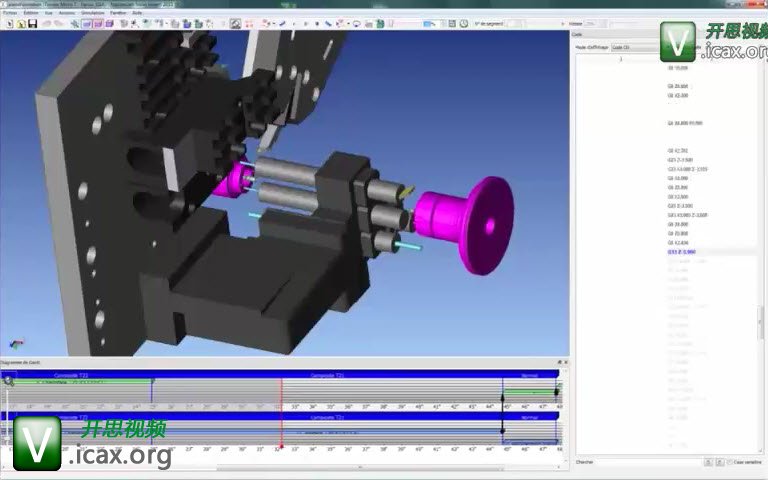Click the blue machine icon in toolbar
The width and height of the screenshot is (768, 480).
[187, 24]
